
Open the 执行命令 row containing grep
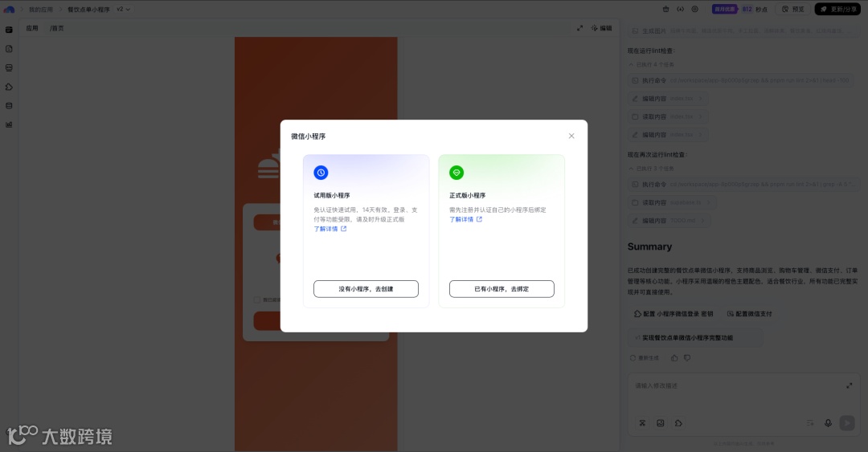[x=744, y=185]
